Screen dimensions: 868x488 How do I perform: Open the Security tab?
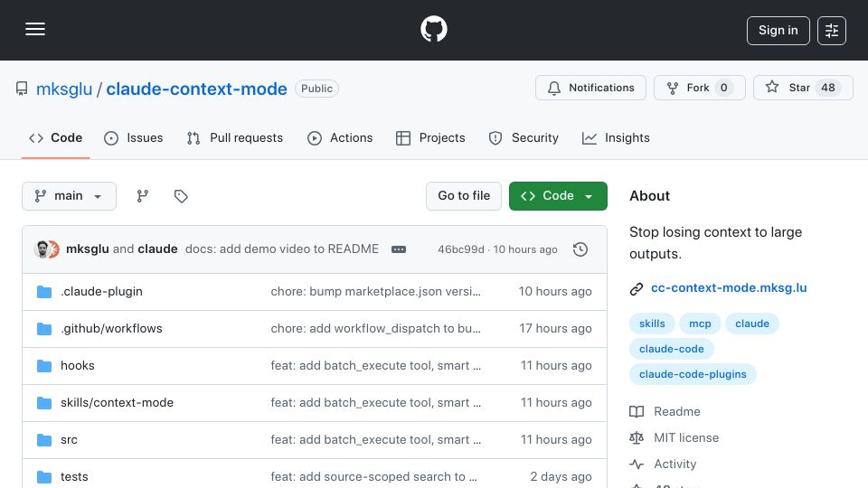click(524, 137)
